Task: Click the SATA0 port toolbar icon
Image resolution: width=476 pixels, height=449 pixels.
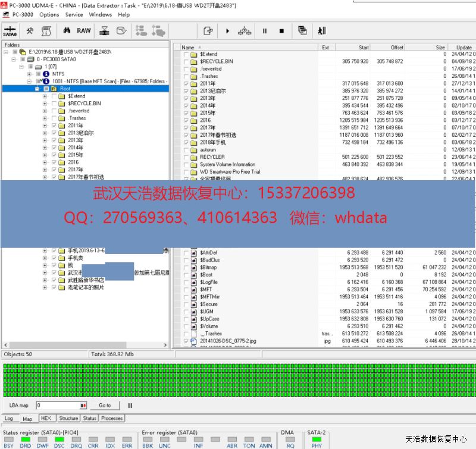Action: tap(10, 30)
